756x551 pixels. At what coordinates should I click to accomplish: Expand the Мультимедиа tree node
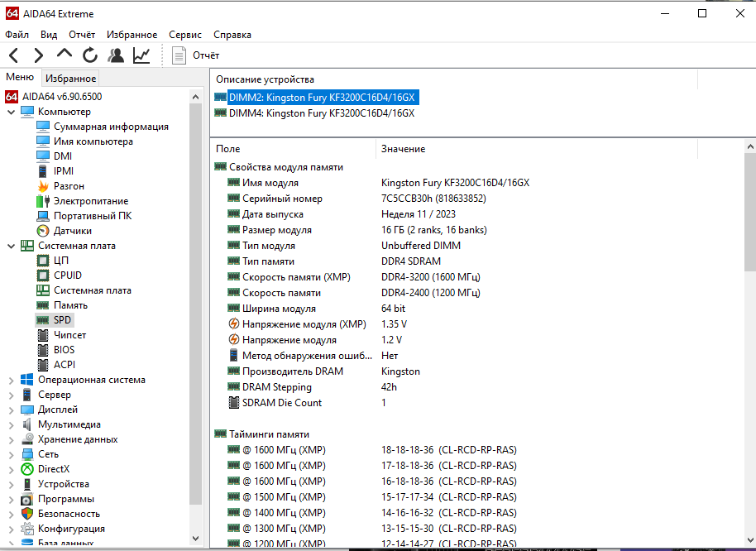(11, 425)
